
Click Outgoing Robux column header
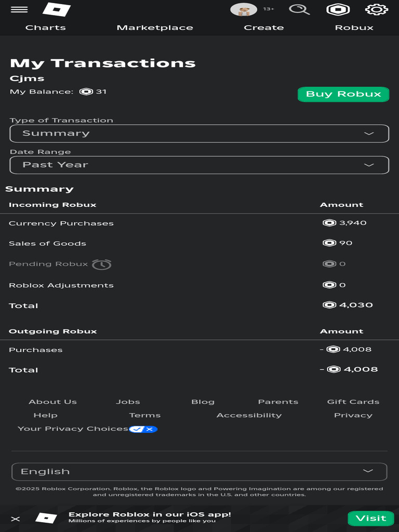(x=52, y=331)
